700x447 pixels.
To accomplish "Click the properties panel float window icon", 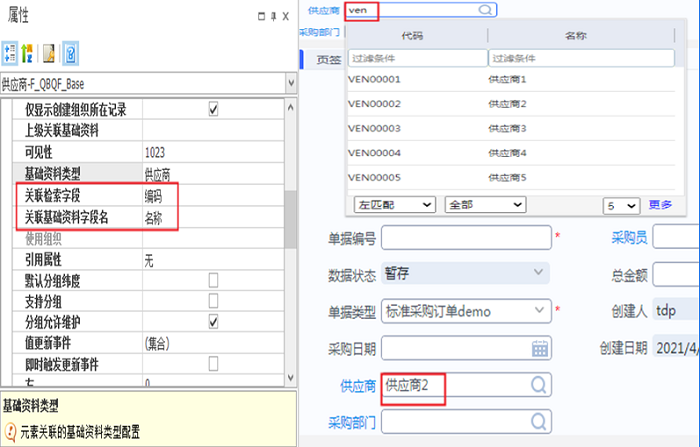I will click(x=262, y=17).
